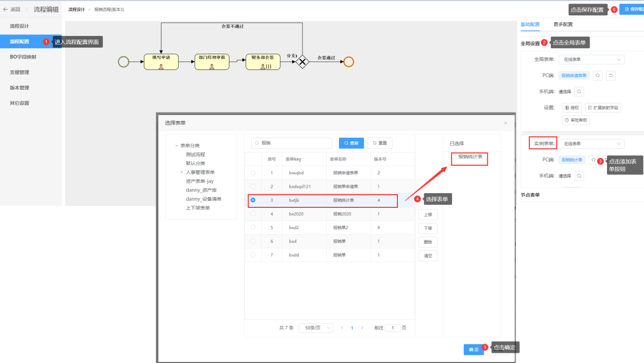The image size is (644, 363).
Task: Open the 50条/页 page size dropdown
Action: [316, 328]
